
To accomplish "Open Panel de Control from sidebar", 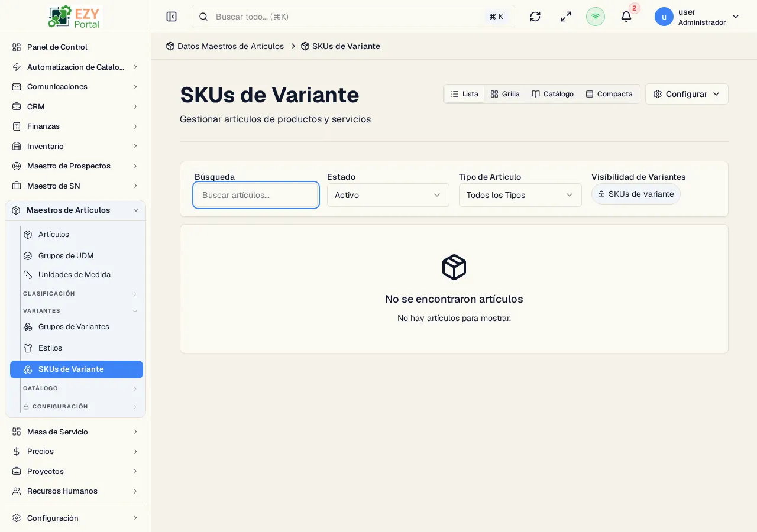I will coord(75,47).
